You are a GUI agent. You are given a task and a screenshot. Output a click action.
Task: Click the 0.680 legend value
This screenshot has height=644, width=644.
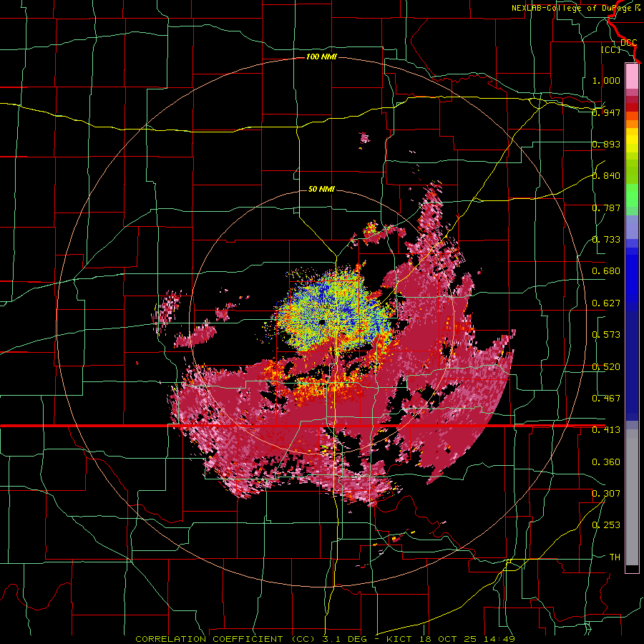tap(606, 271)
